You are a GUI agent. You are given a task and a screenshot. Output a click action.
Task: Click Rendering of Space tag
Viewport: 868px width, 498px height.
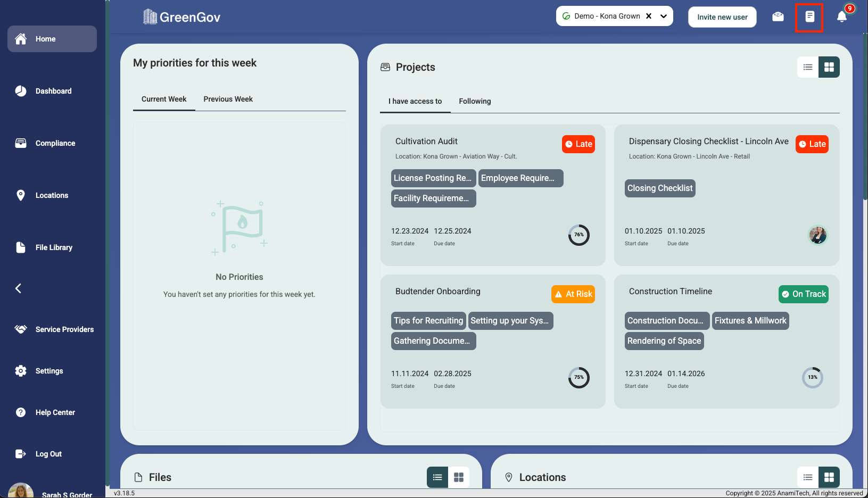tap(664, 341)
